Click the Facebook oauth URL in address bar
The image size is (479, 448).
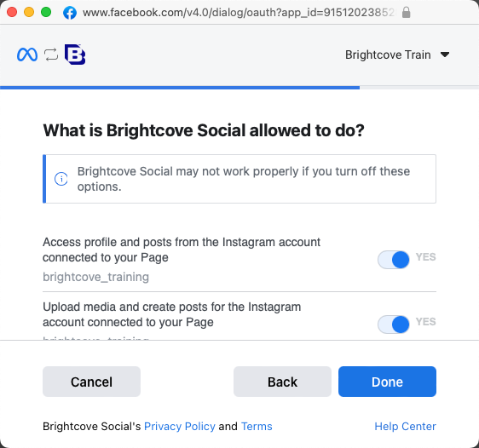point(239,13)
